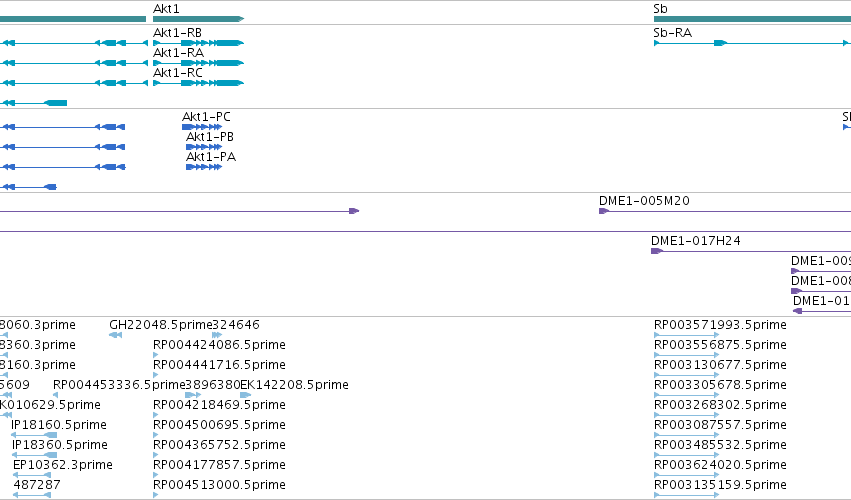Select the DME1-017H24 BAC label
Image resolution: width=851 pixels, height=500 pixels.
696,240
